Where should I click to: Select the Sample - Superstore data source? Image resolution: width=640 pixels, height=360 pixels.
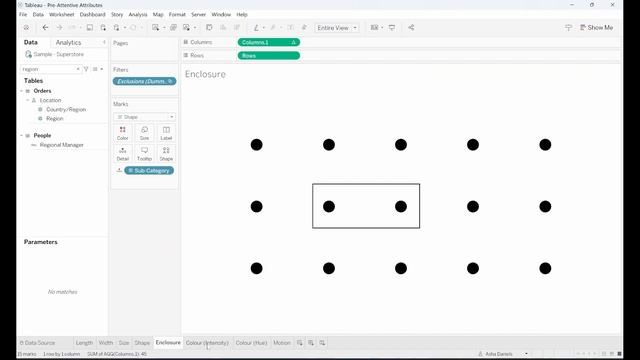tap(54, 54)
